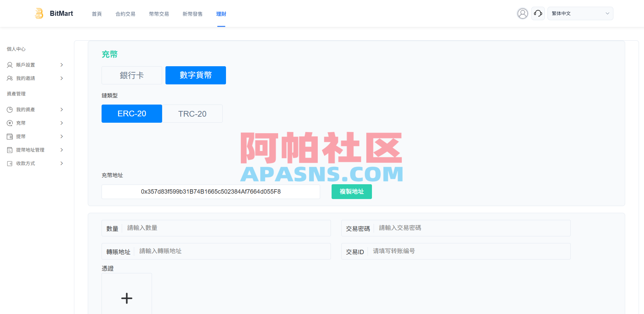Expand sidebar 提幣 chevron arrow
The image size is (644, 314).
pyautogui.click(x=62, y=136)
